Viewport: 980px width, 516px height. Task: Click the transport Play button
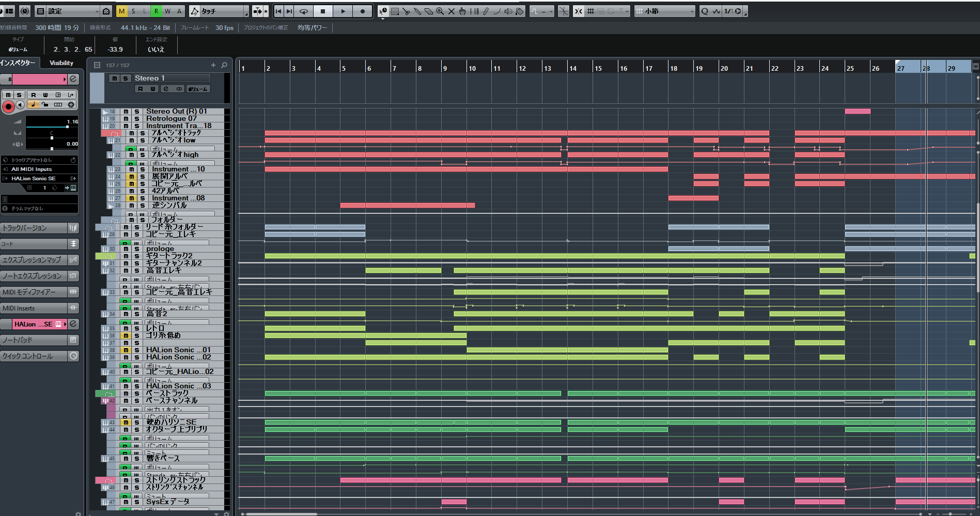[343, 11]
